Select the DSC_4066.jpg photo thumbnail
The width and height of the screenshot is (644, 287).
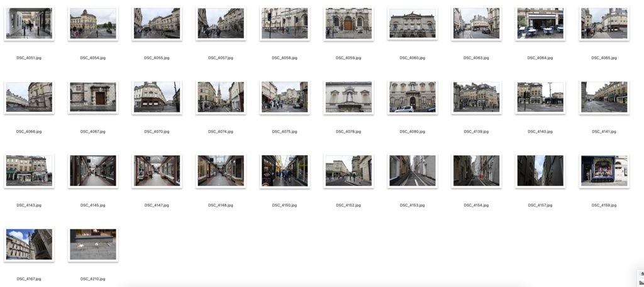tap(29, 97)
